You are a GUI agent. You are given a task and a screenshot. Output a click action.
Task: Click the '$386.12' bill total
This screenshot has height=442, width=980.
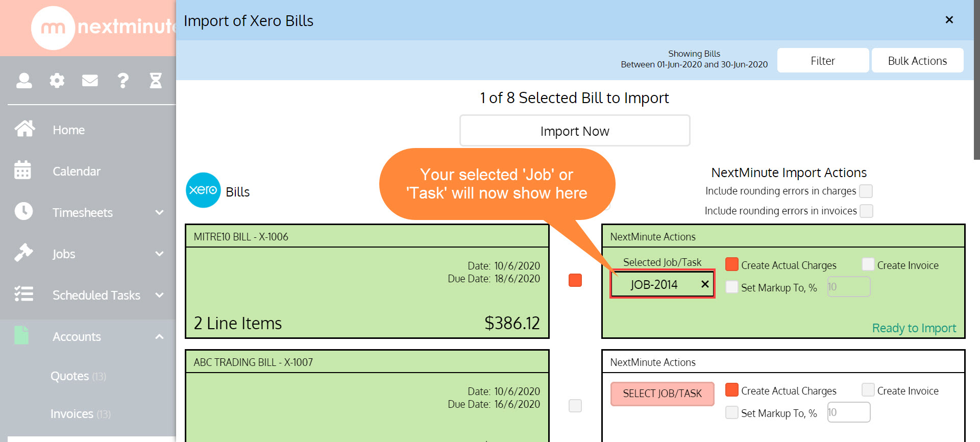[512, 323]
